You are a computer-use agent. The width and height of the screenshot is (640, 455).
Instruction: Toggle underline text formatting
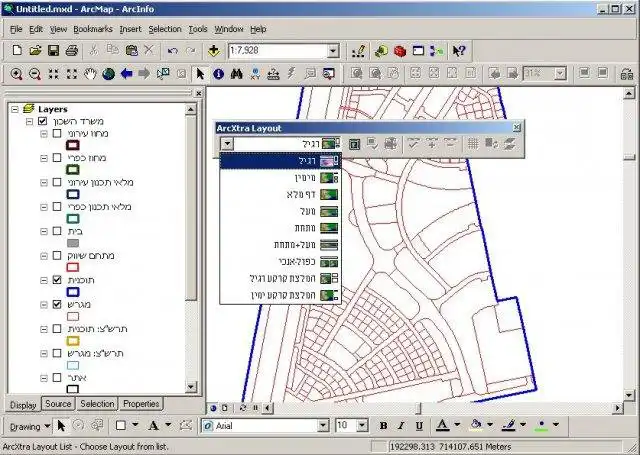(x=419, y=426)
